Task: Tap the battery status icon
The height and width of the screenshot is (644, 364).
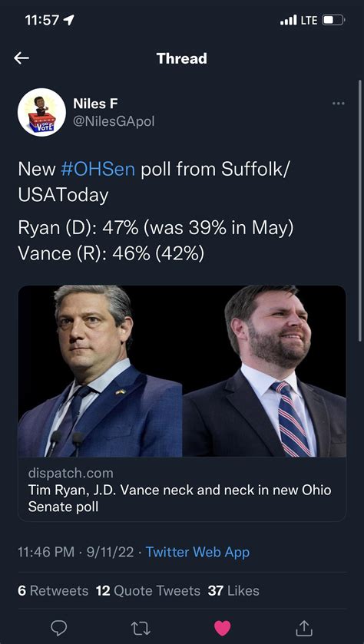Action: click(333, 20)
